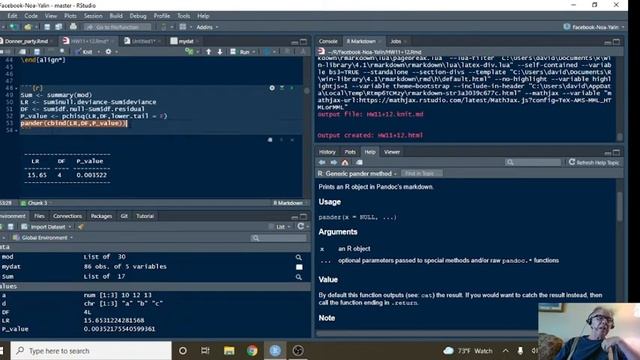
Task: Open the Chunk 3 navigator dropdown
Action: click(36, 203)
